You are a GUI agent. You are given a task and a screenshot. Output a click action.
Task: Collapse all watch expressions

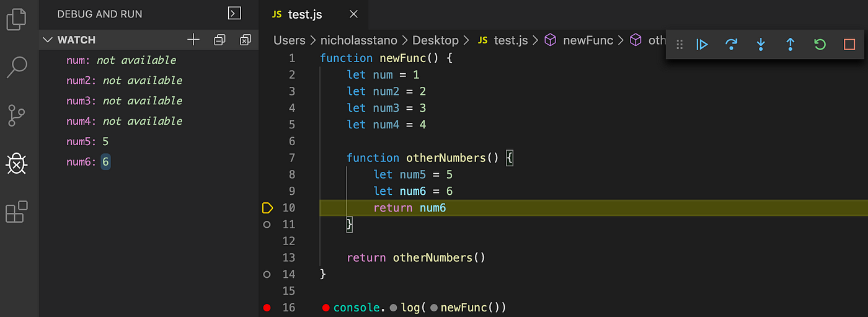219,40
